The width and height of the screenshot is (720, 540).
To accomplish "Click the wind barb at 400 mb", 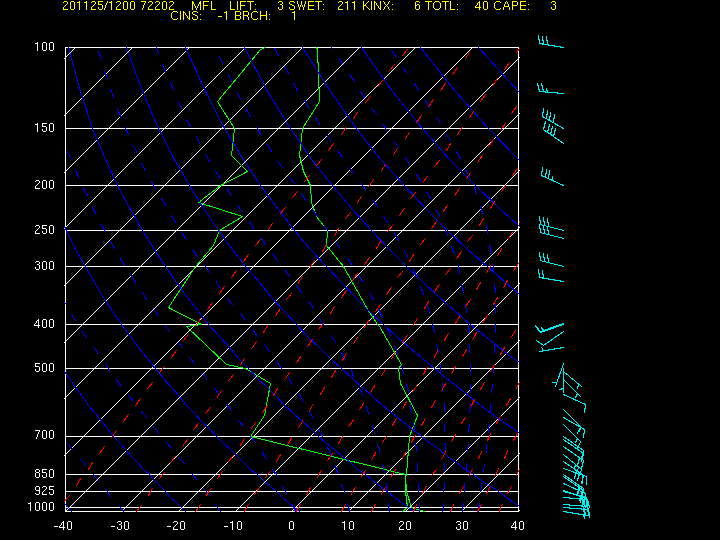I will (x=550, y=328).
